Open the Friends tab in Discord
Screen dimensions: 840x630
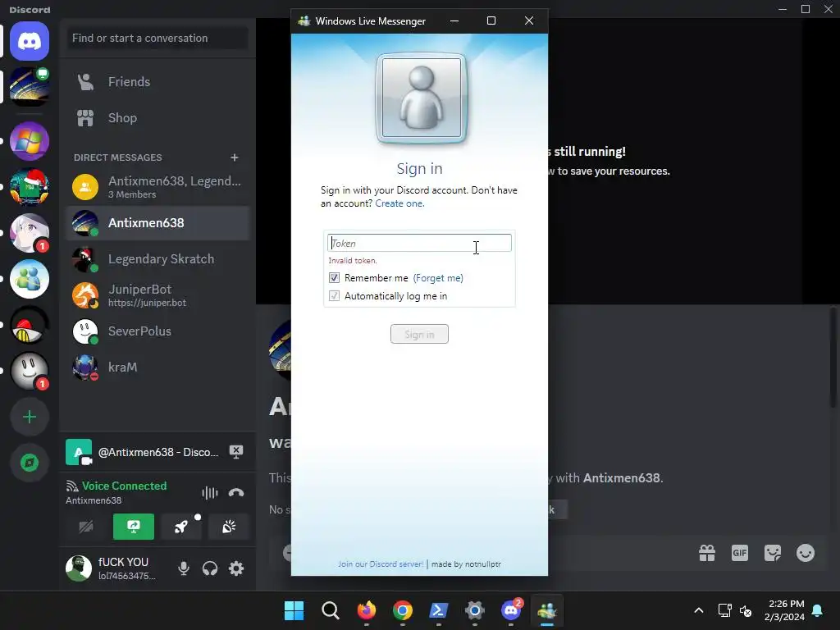point(157,81)
